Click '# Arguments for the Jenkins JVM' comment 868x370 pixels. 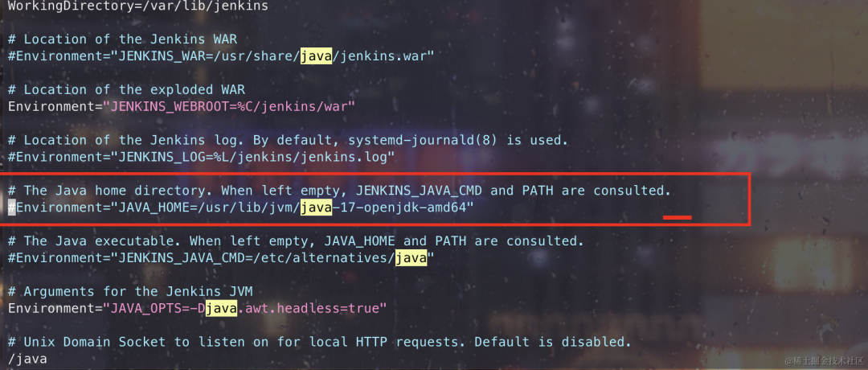click(x=130, y=291)
